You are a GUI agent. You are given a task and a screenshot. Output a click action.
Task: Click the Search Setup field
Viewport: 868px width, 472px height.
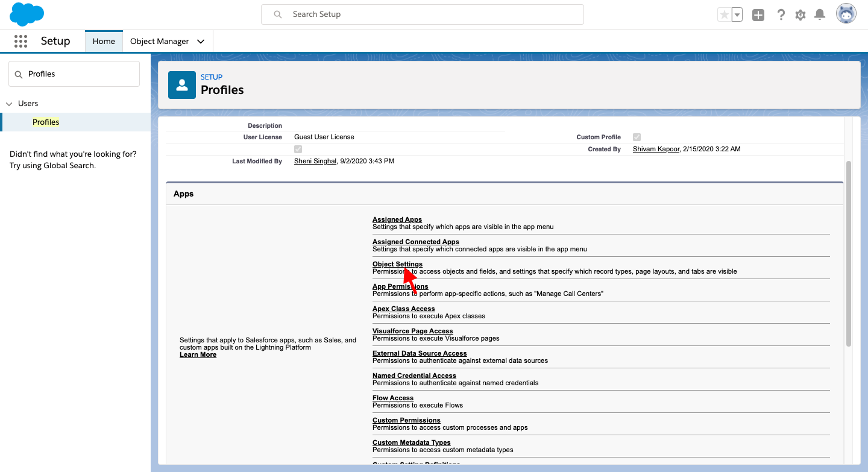pyautogui.click(x=422, y=14)
